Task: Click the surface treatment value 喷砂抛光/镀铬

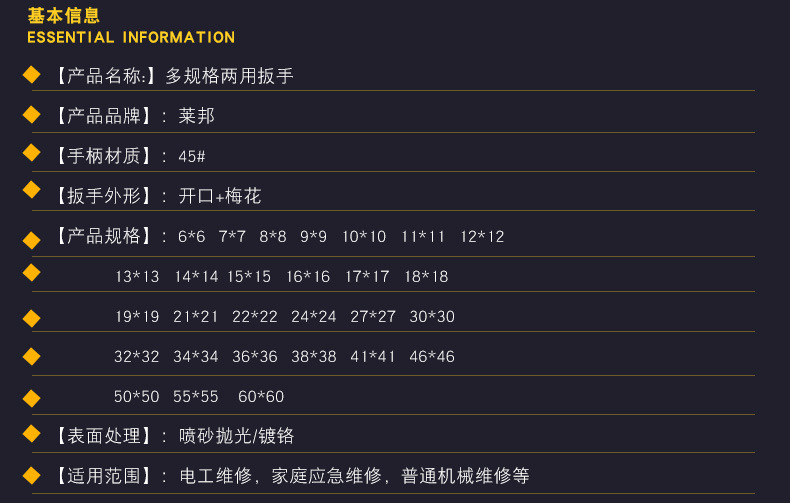Action: pos(236,436)
